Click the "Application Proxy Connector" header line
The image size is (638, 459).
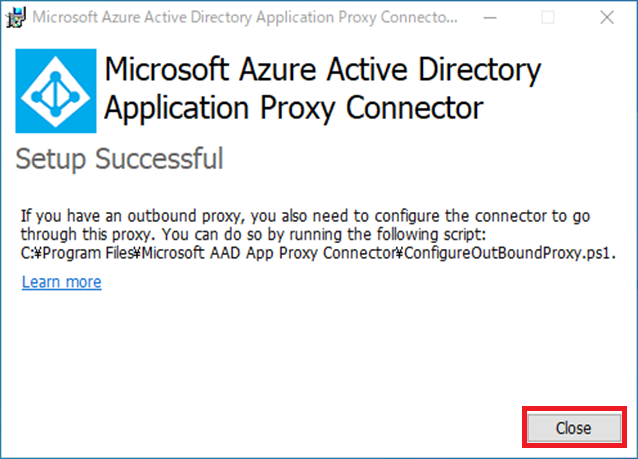click(x=294, y=109)
